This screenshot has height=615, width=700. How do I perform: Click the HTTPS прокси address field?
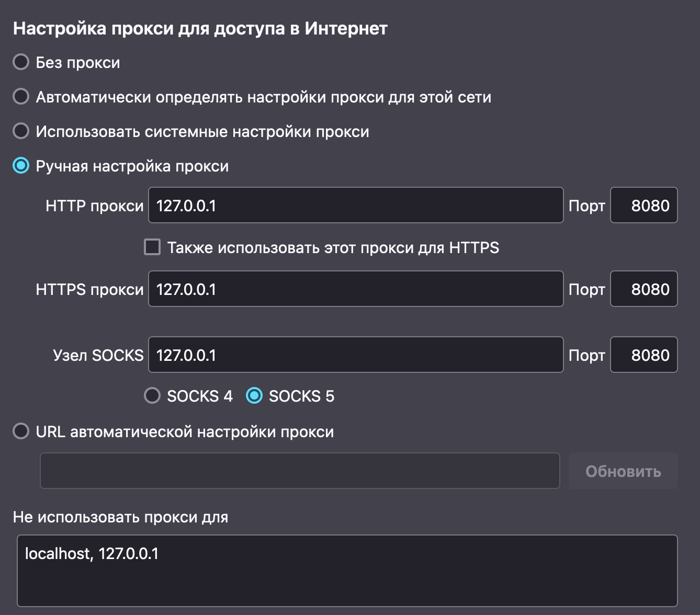click(356, 289)
